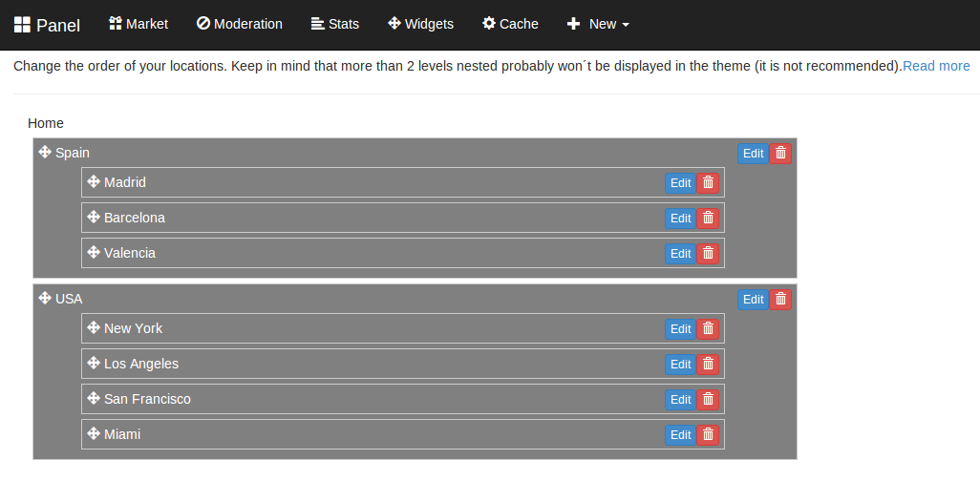Click the trash icon for San Francisco
Viewport: 980px width, 481px height.
pos(708,400)
